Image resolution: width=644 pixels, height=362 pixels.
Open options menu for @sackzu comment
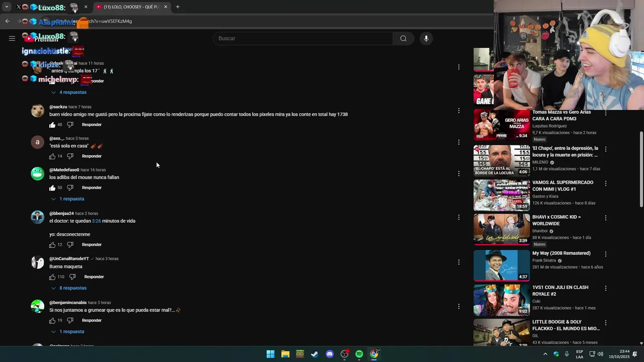tap(458, 111)
